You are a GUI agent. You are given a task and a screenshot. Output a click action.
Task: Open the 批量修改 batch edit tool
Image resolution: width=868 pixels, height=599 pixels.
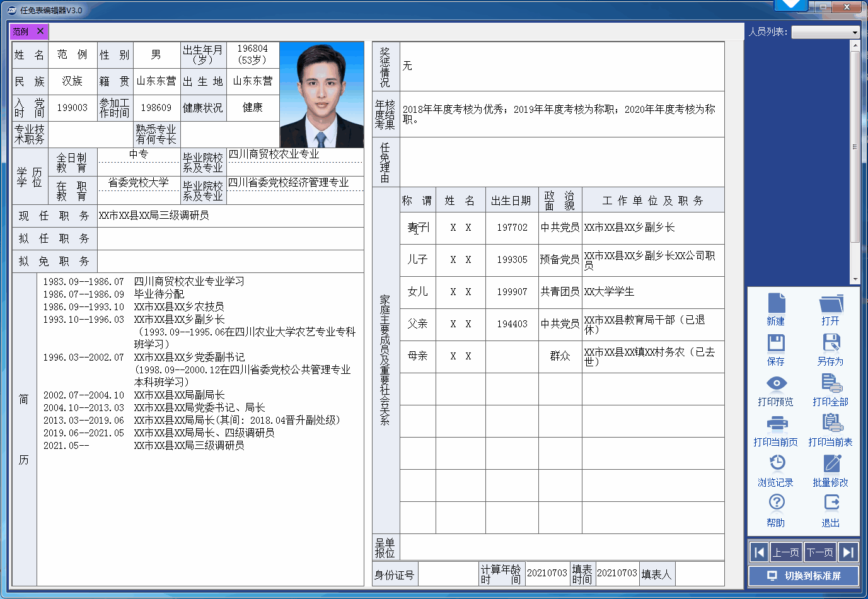click(x=831, y=464)
